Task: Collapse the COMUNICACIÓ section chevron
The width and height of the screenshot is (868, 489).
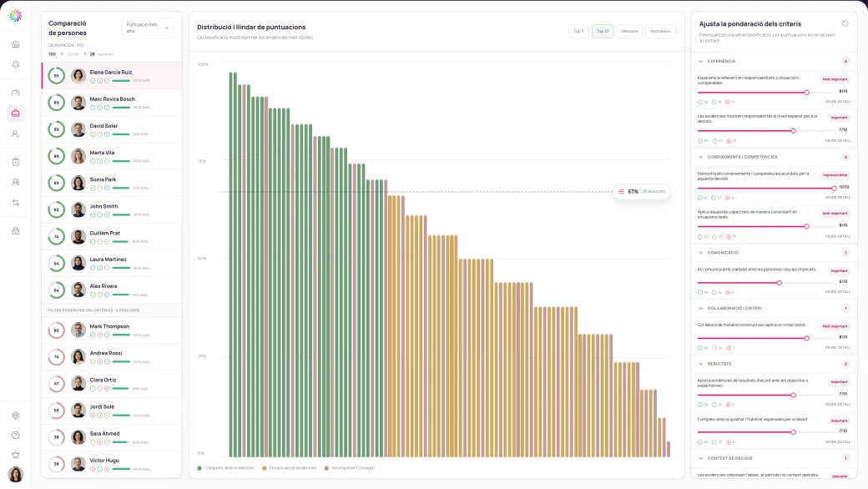Action: (701, 253)
